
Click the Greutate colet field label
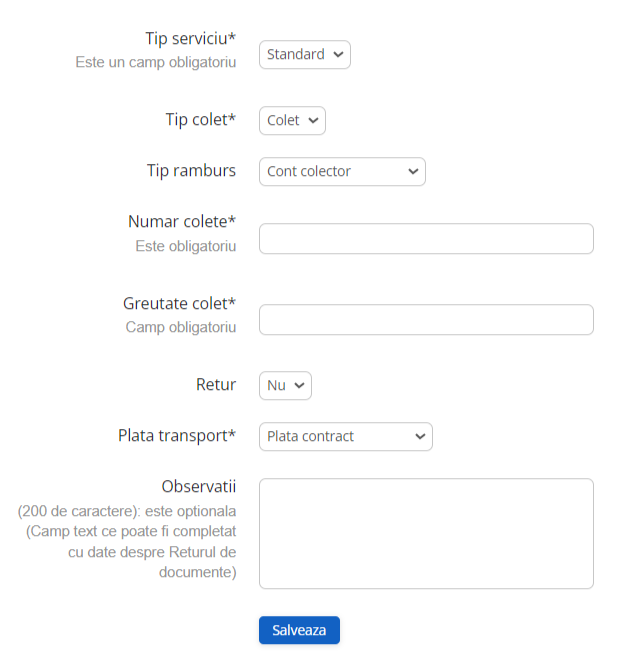(x=179, y=303)
